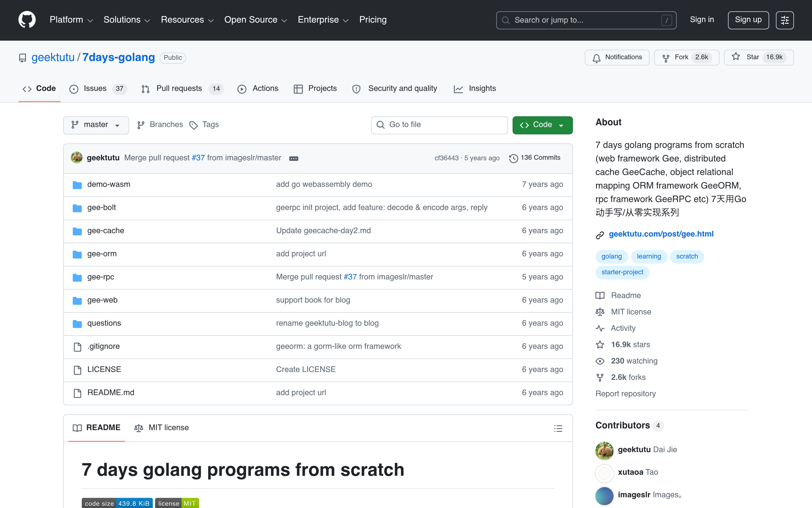Click the Pricing link

pos(373,20)
